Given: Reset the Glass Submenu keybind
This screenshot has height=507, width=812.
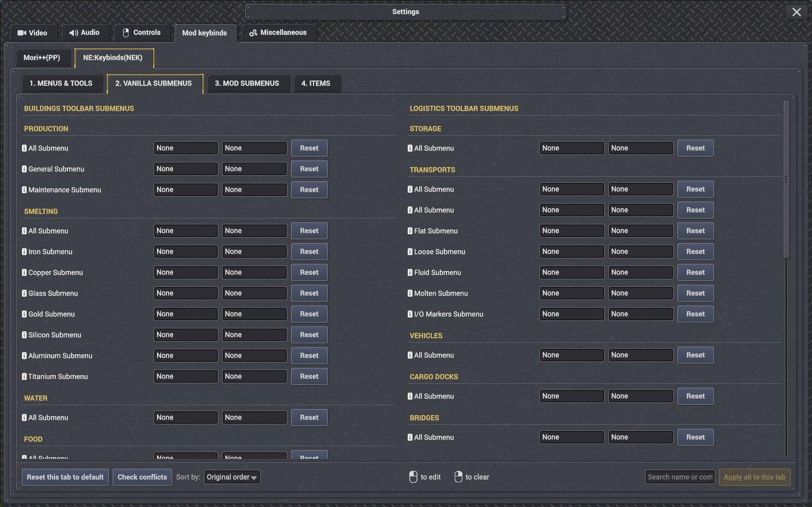Looking at the screenshot, I should [x=309, y=293].
